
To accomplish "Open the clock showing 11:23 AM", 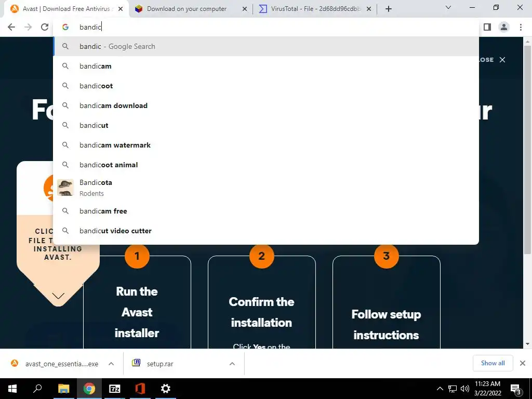I will pyautogui.click(x=488, y=389).
